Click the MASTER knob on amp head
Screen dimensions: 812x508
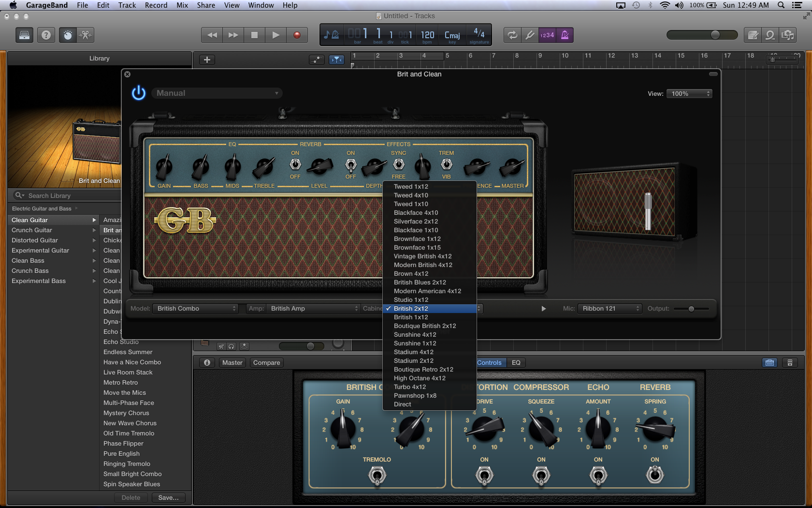click(511, 167)
